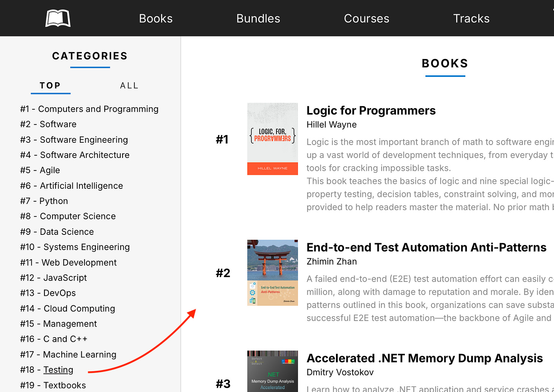Screen dimensions: 554x392
Task: Open the Software Engineering category
Action: [x=74, y=140]
